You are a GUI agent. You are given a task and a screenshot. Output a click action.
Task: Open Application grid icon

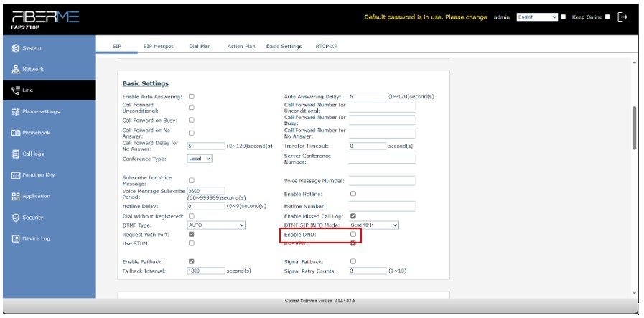point(16,197)
